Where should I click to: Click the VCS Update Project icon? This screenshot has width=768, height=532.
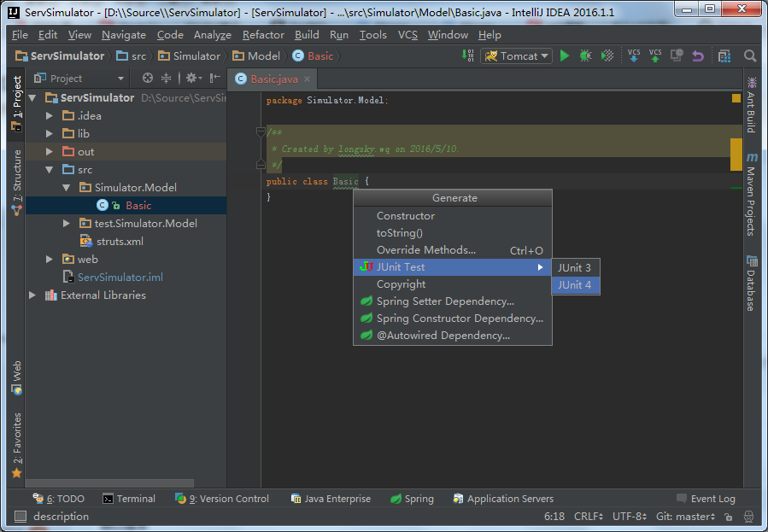pos(634,56)
